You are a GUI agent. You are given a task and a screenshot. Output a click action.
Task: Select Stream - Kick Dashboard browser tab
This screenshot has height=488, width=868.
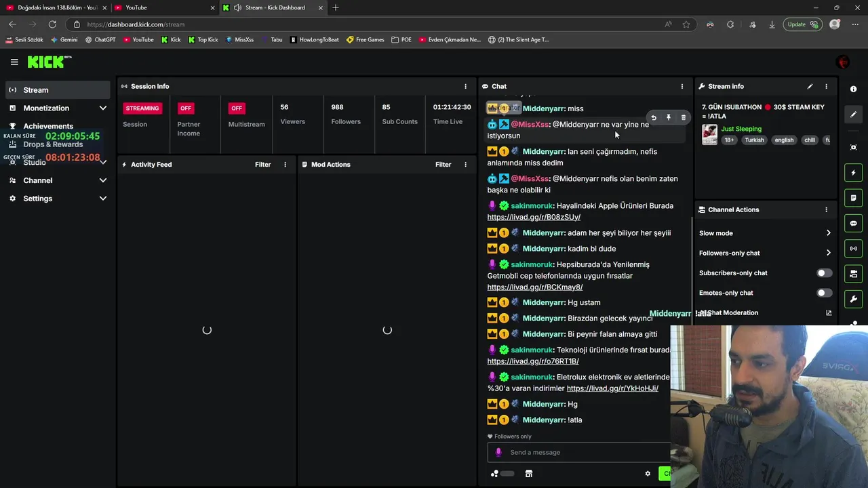click(x=275, y=7)
